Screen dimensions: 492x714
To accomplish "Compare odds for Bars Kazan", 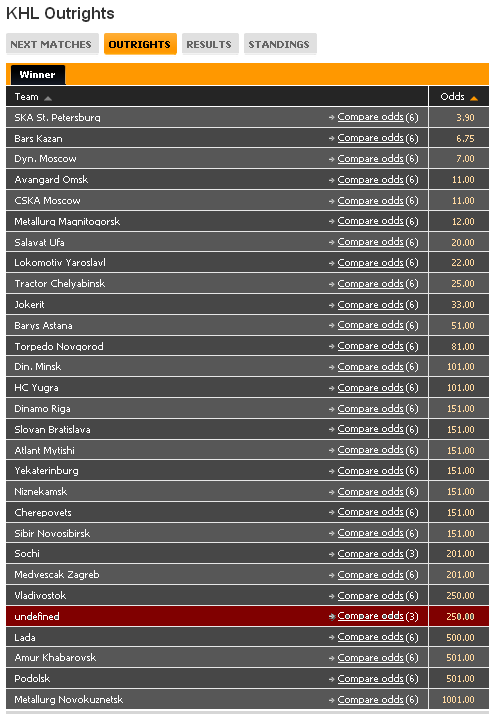I will pyautogui.click(x=370, y=138).
